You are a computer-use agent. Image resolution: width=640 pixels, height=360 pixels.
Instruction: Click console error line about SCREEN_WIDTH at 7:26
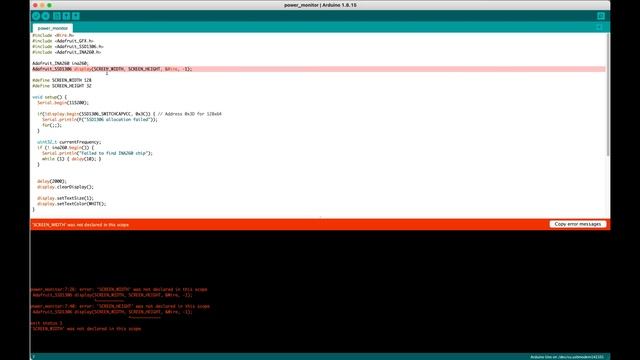click(x=119, y=289)
